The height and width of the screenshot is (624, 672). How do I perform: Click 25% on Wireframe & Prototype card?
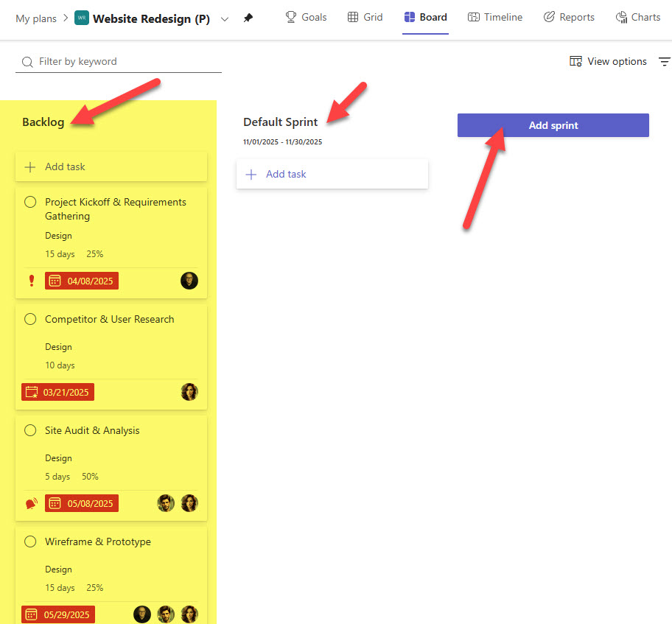pyautogui.click(x=95, y=588)
